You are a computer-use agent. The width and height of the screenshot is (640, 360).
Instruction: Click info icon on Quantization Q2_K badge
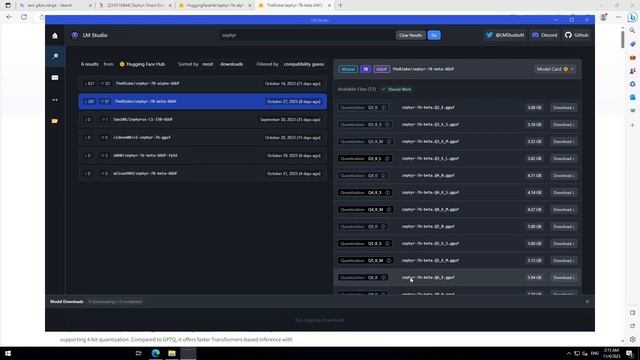coord(383,107)
